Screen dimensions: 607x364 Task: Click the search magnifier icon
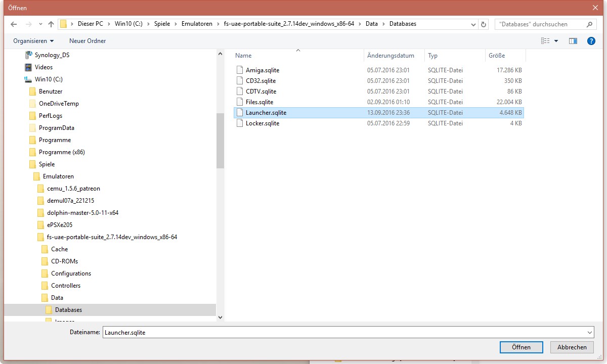589,24
